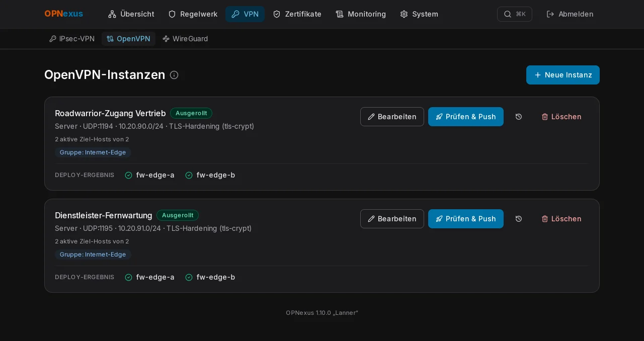Click the UDP:1195 server details line
The height and width of the screenshot is (341, 644).
click(x=153, y=228)
